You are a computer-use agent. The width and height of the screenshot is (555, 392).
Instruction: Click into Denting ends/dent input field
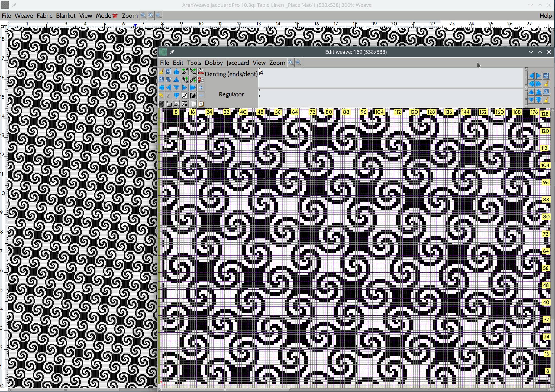pyautogui.click(x=391, y=78)
